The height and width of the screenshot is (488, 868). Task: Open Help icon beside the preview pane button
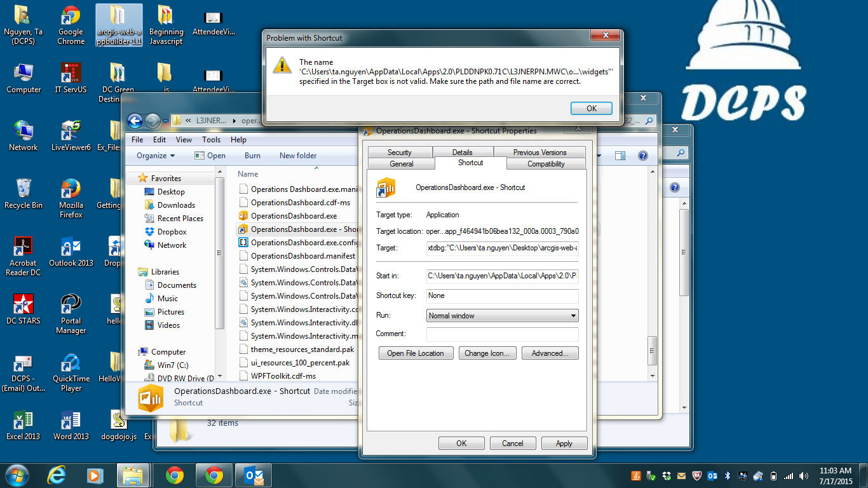pyautogui.click(x=642, y=156)
